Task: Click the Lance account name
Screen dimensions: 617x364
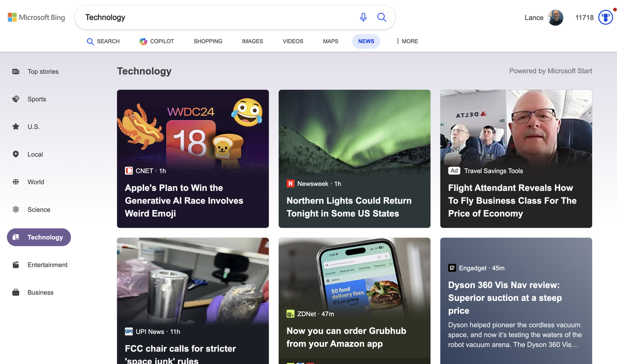Action: 534,17
